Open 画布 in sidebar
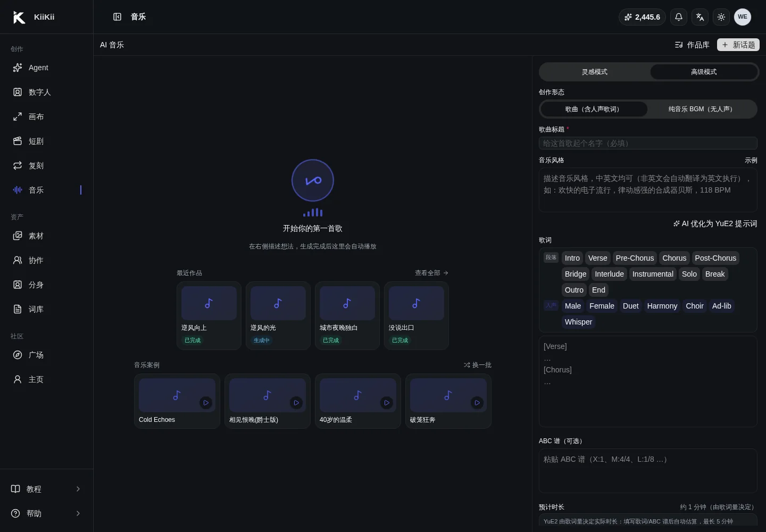Screen dimensions: 766x532 click(x=47, y=117)
